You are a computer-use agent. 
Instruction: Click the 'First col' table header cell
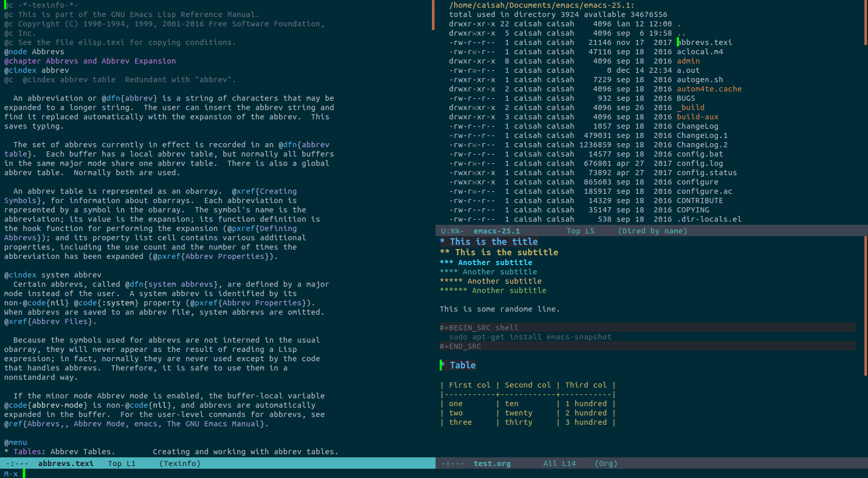coord(470,385)
